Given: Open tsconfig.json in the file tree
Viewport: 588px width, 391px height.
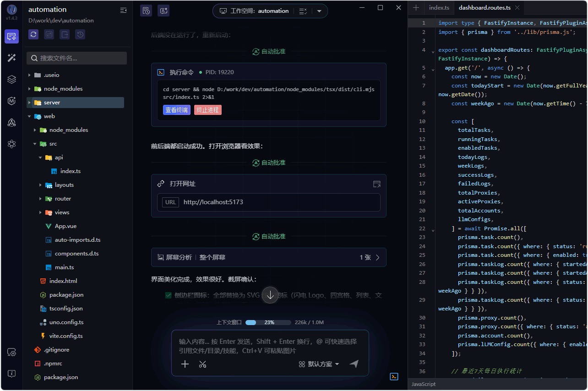Looking at the screenshot, I should (x=66, y=309).
